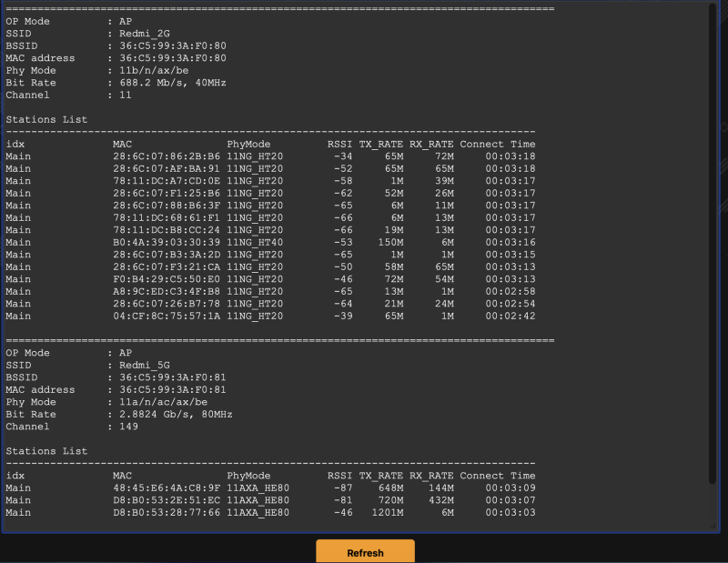Click connect time 00:03:09
728x563 pixels.
coord(511,488)
